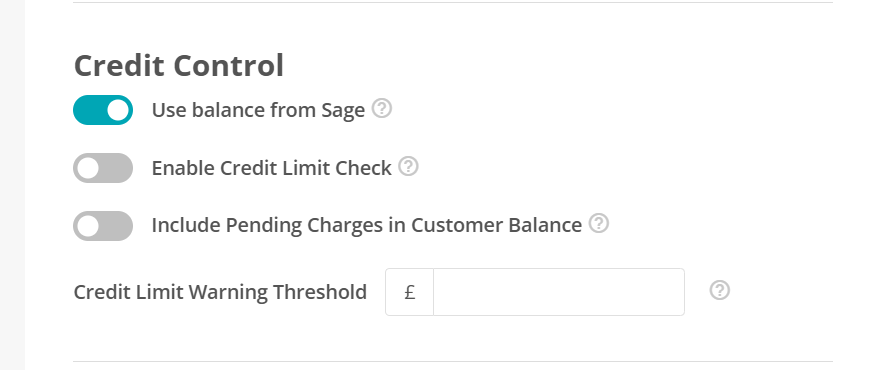Click the Credit Limit Warning Threshold label
This screenshot has height=370, width=877.
pyautogui.click(x=220, y=292)
